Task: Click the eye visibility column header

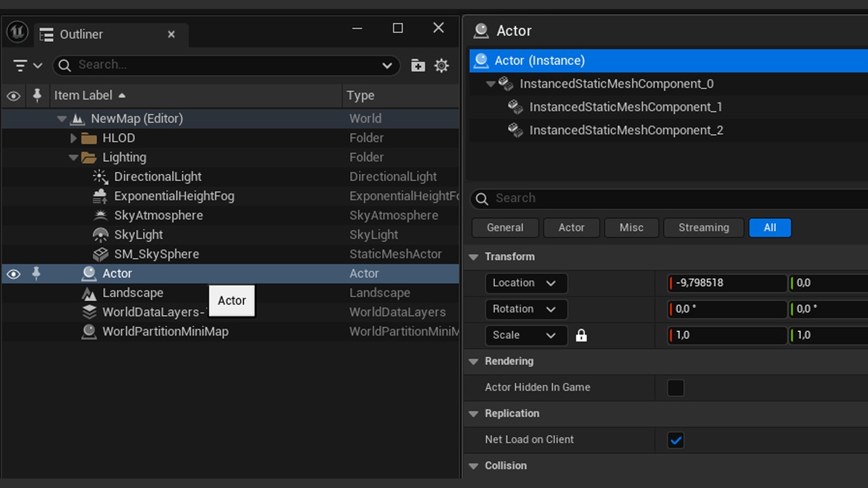Action: coord(14,96)
